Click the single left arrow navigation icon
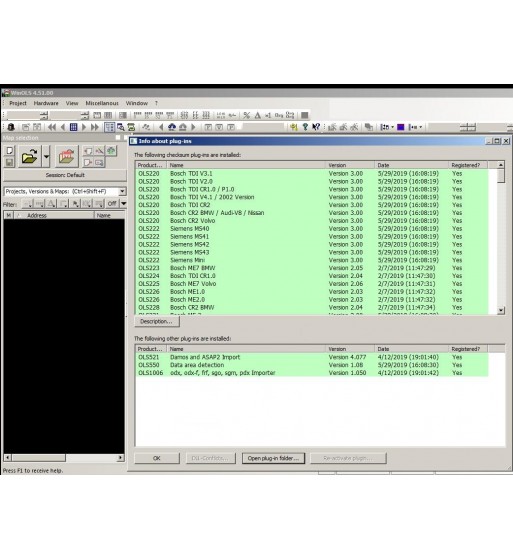The image size is (513, 559). click(x=63, y=127)
